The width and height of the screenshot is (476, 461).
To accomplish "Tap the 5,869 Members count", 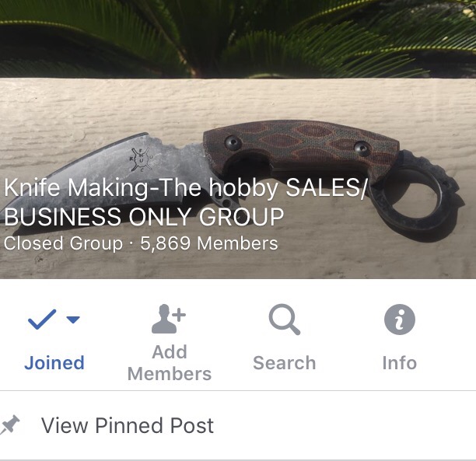I will [209, 243].
